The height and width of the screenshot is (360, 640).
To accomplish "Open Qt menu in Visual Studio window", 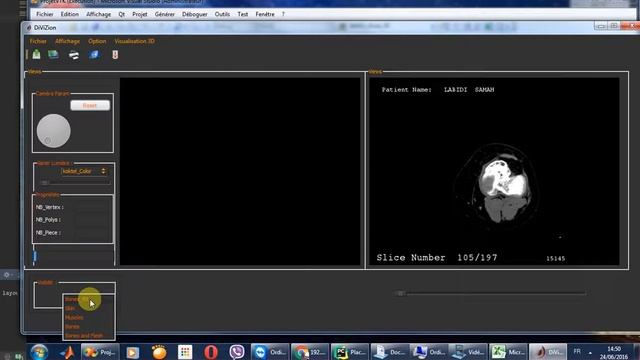I will [122, 14].
